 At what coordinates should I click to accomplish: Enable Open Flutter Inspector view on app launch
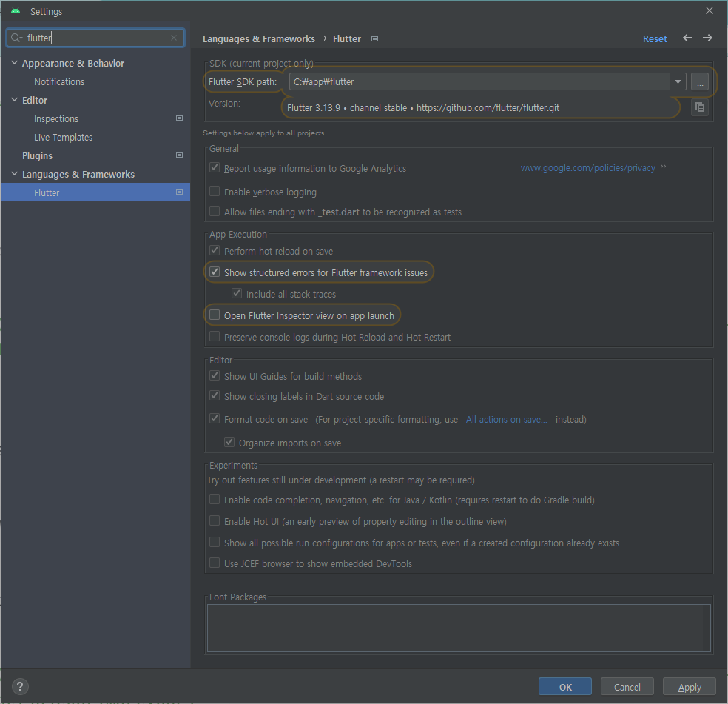pos(215,315)
